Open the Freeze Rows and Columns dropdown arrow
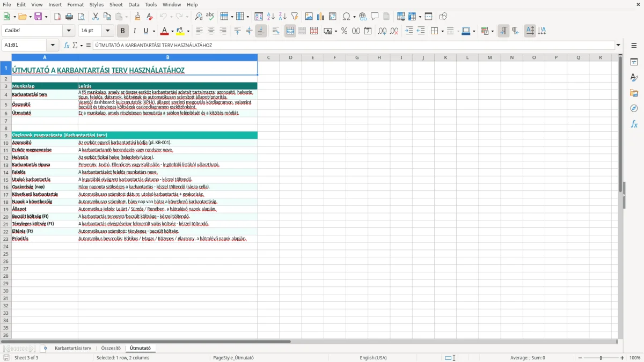The height and width of the screenshot is (362, 644). click(x=420, y=17)
